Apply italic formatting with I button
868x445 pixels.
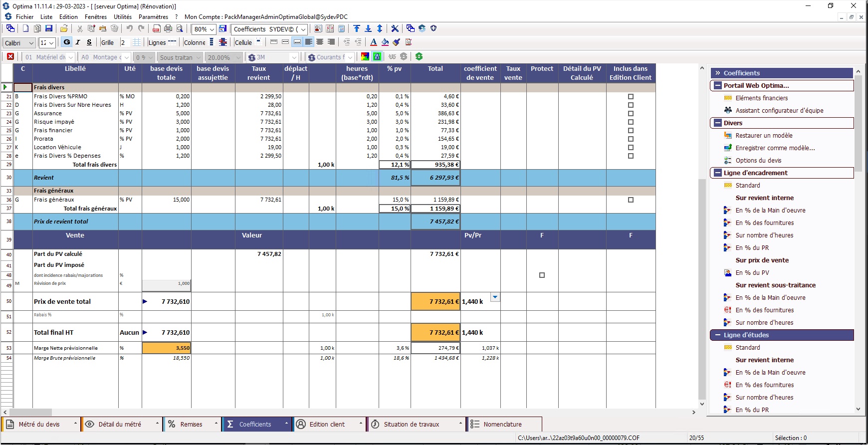tap(78, 42)
